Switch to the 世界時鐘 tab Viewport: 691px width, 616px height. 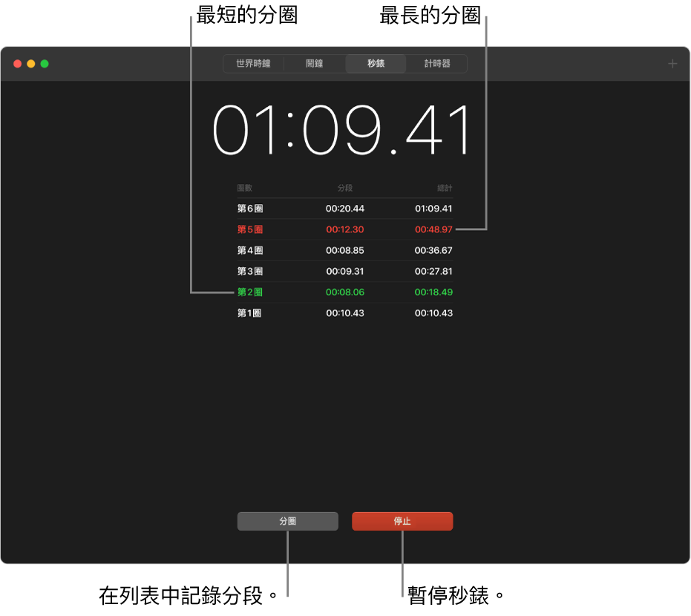(x=253, y=63)
